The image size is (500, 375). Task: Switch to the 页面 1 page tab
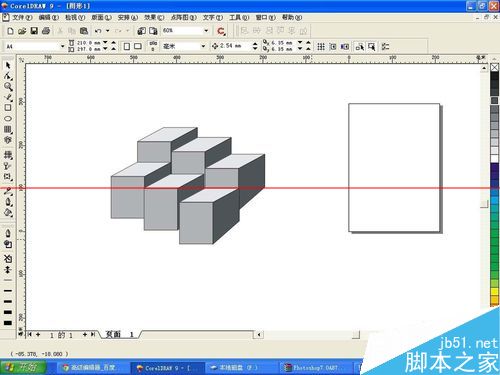120,334
